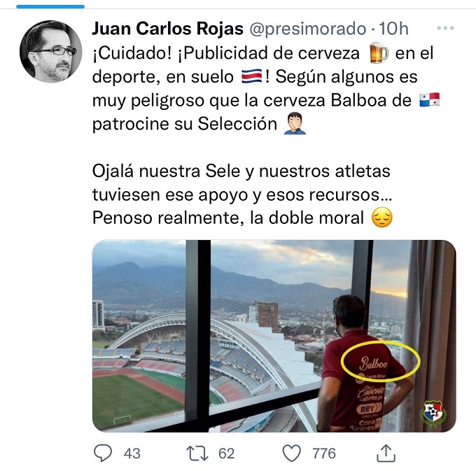Open the stadium photo attachment
Viewport: 476px width, 471px height.
(274, 336)
